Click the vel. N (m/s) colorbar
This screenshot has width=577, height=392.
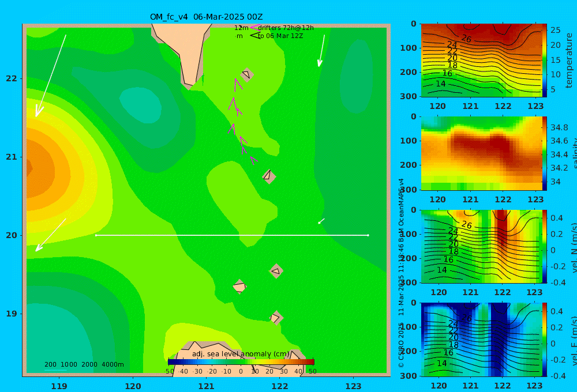pos(545,246)
